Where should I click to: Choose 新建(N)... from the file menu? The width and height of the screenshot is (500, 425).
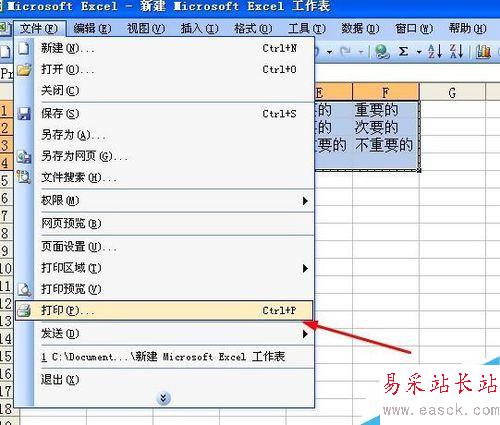[x=164, y=49]
